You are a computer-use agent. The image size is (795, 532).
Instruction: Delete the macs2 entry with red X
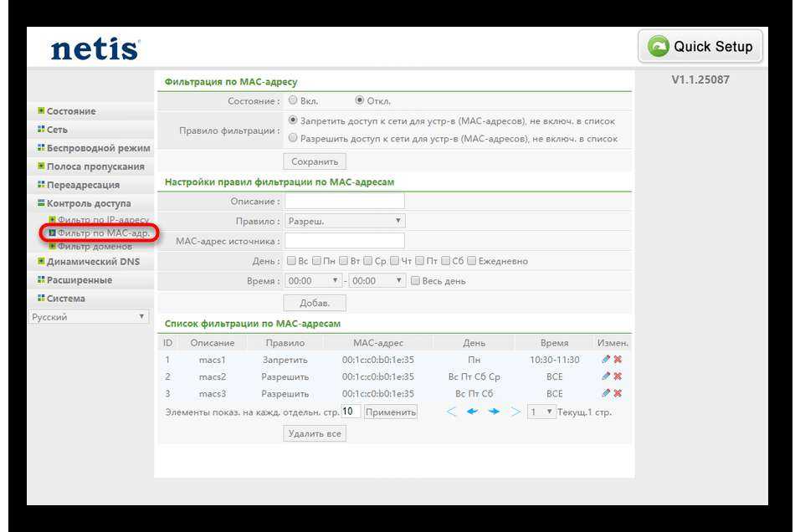click(618, 376)
